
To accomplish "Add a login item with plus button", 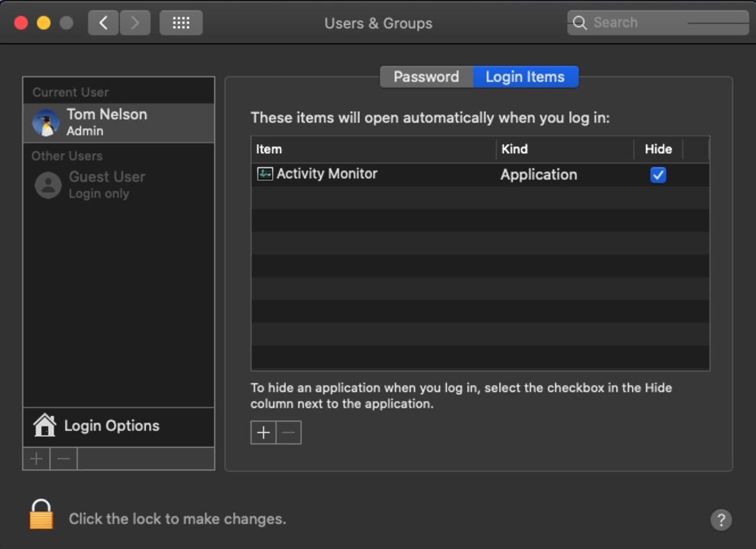I will (x=263, y=433).
